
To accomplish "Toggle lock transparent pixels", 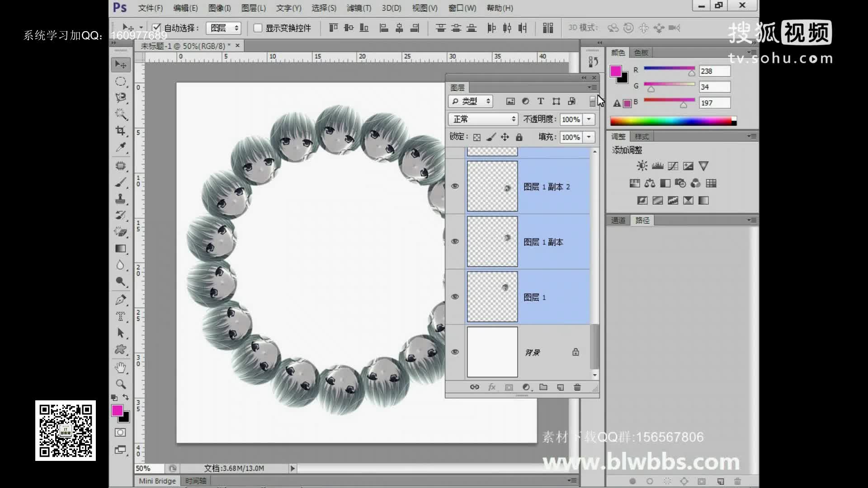I will (x=477, y=137).
